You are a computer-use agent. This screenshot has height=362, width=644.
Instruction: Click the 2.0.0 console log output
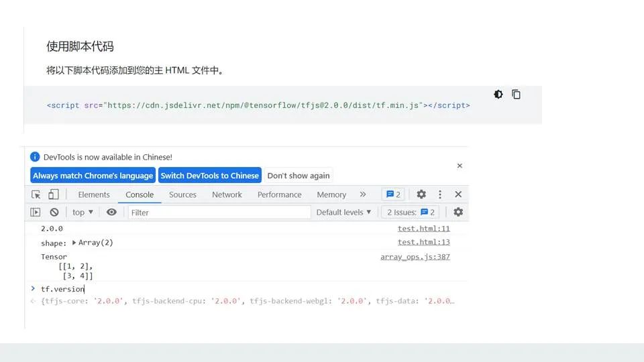click(52, 229)
